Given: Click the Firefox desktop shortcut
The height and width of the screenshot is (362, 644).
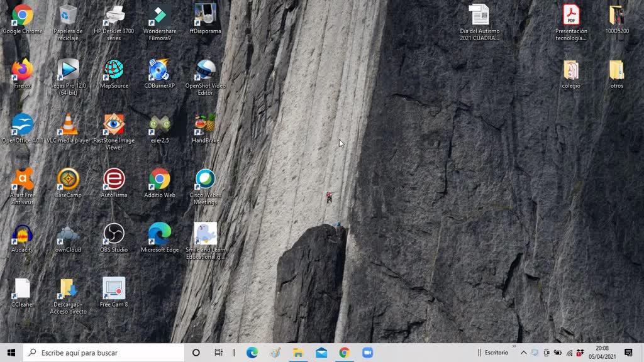Looking at the screenshot, I should [x=22, y=74].
